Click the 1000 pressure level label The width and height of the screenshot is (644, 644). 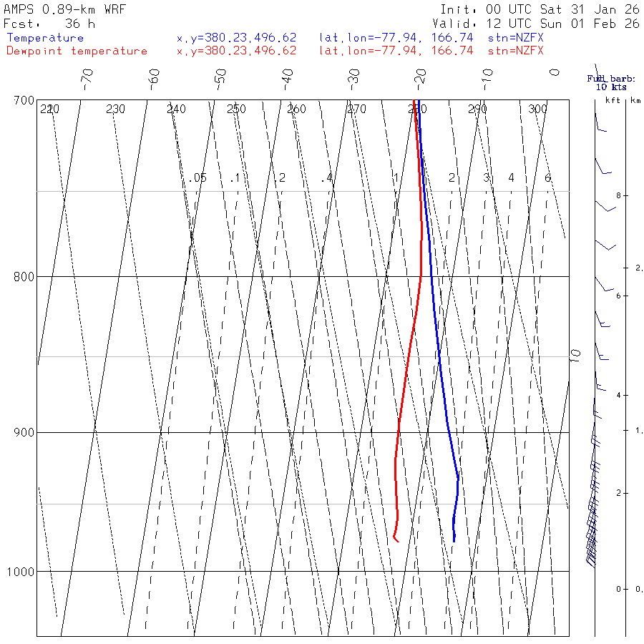coord(21,572)
